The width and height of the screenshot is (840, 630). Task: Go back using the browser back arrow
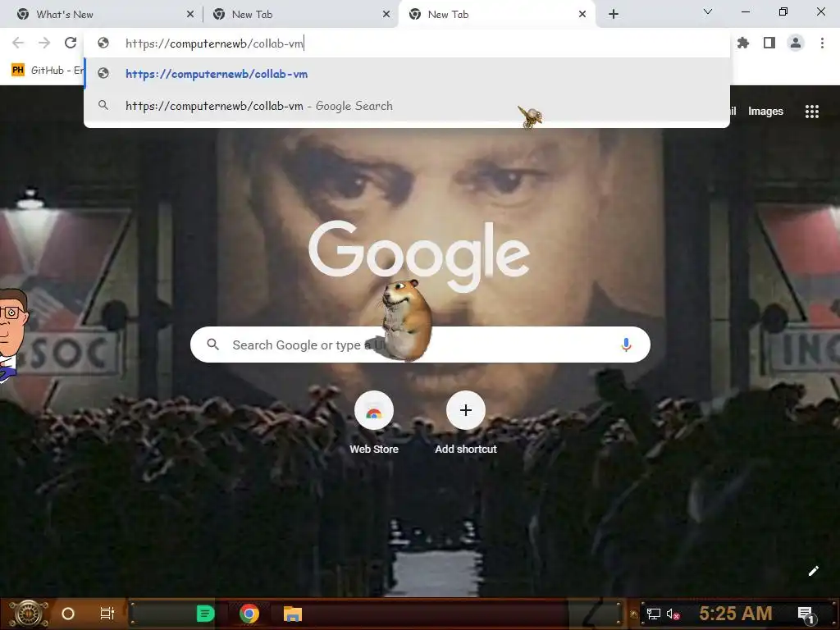18,43
